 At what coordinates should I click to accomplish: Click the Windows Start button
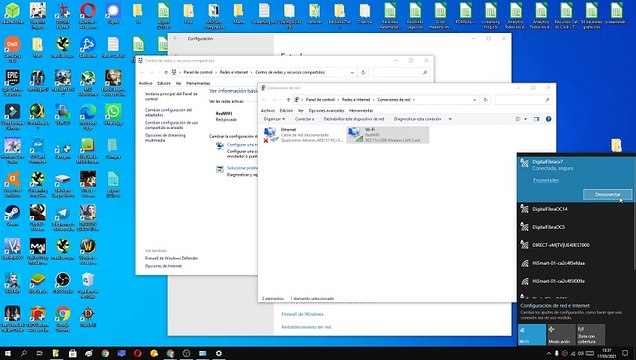[7, 353]
